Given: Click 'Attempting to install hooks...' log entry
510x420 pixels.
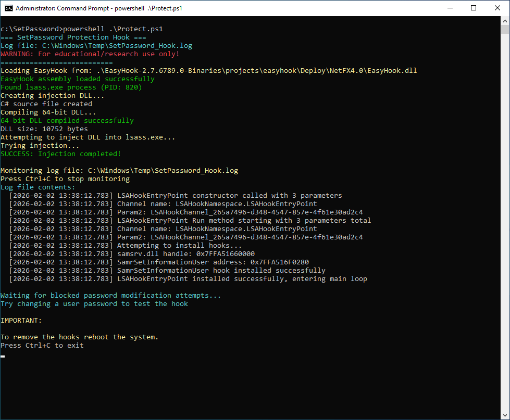Looking at the screenshot, I should [126, 246].
